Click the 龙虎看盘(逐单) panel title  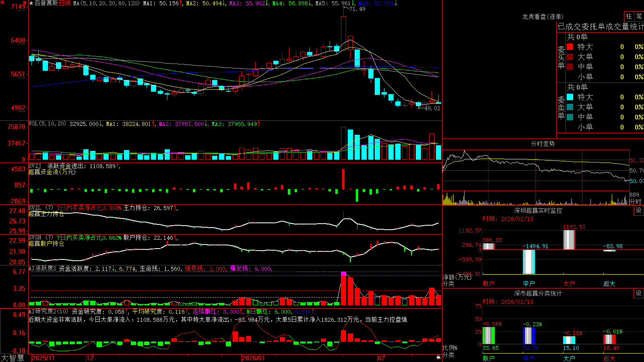(x=543, y=16)
